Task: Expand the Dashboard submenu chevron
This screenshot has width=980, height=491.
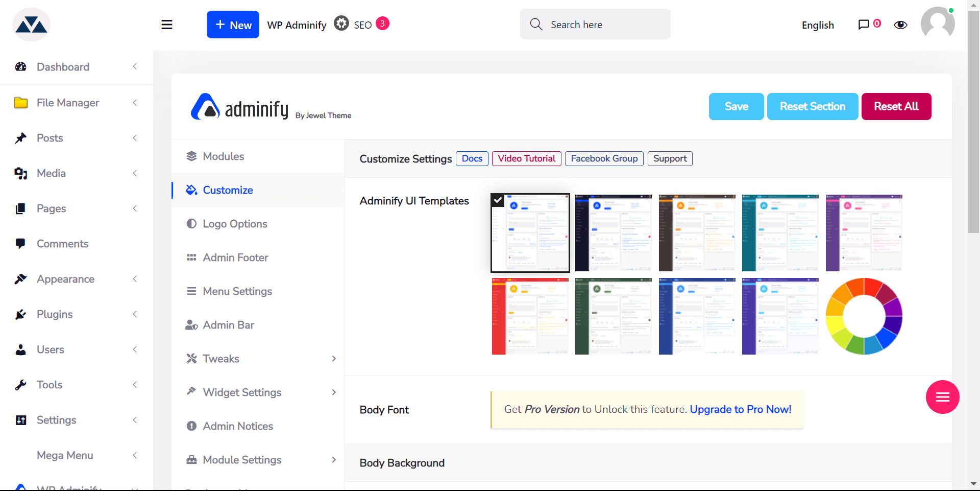Action: click(x=135, y=66)
